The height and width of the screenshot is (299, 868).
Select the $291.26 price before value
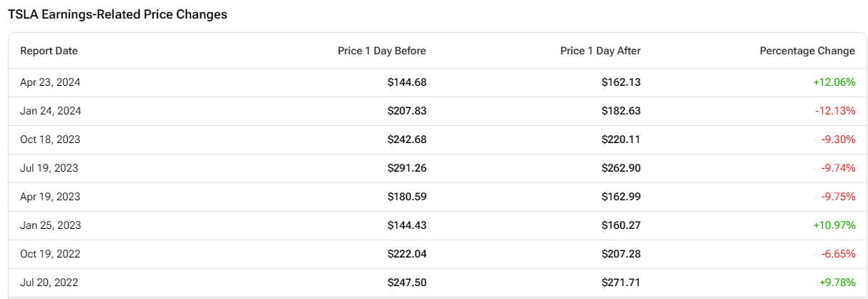pyautogui.click(x=407, y=168)
